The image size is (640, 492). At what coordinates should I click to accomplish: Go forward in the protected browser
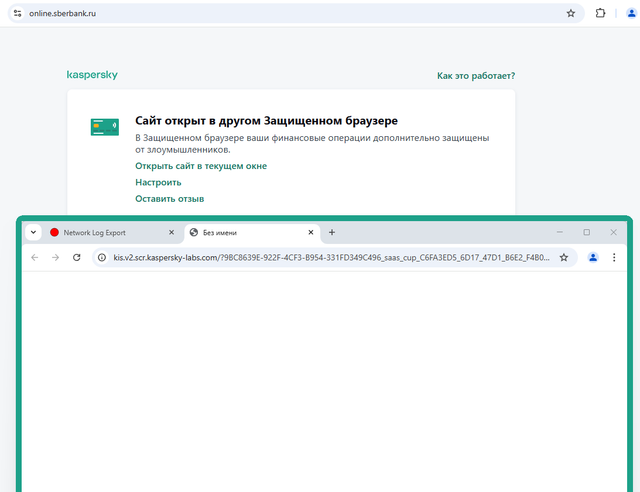point(56,257)
